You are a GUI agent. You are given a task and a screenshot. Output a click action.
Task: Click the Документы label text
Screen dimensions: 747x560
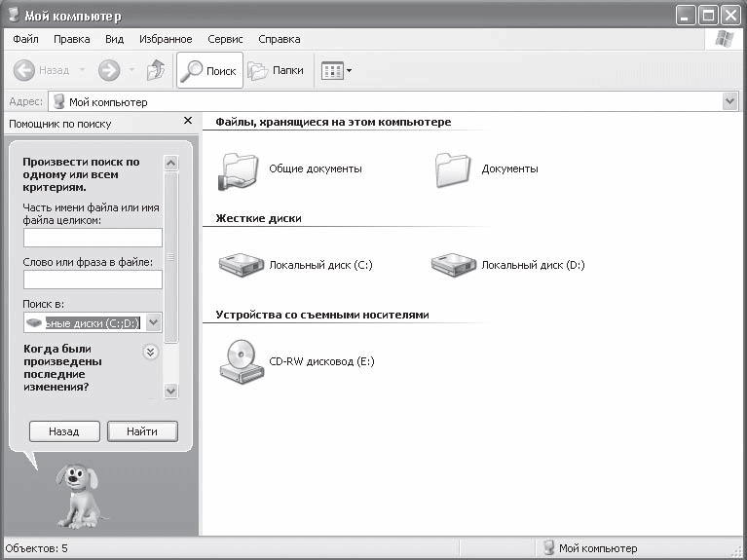[509, 168]
